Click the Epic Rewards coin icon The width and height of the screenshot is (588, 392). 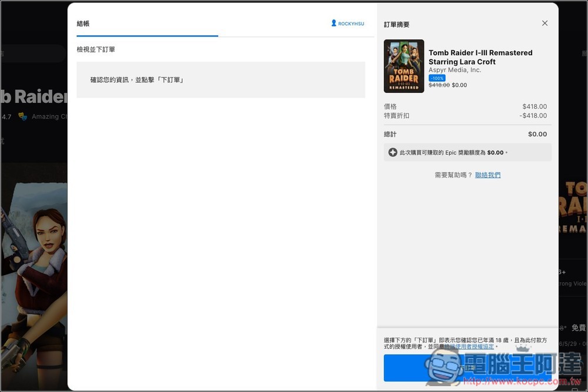click(393, 152)
